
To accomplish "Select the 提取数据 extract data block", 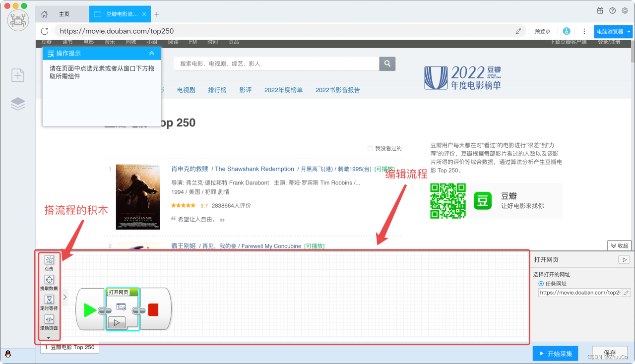I will click(x=49, y=283).
